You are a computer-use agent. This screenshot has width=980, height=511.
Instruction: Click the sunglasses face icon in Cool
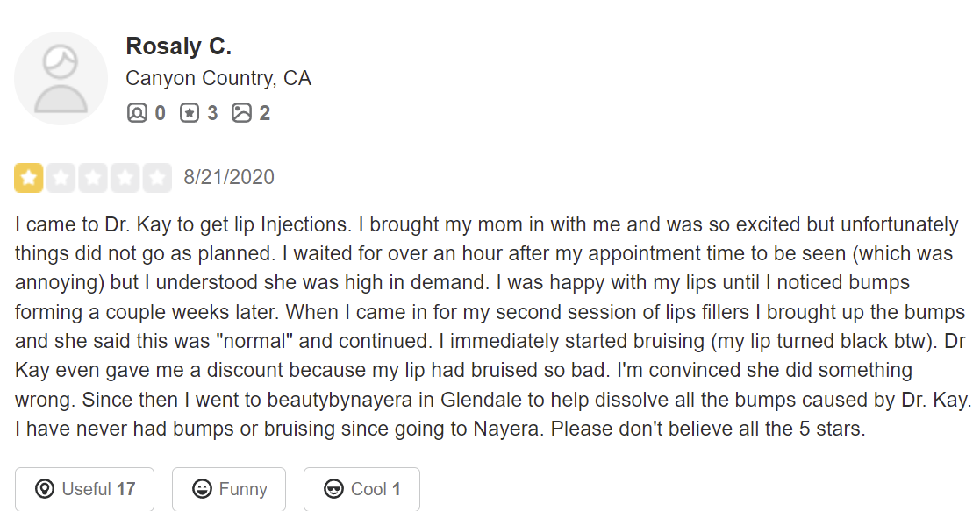click(333, 488)
